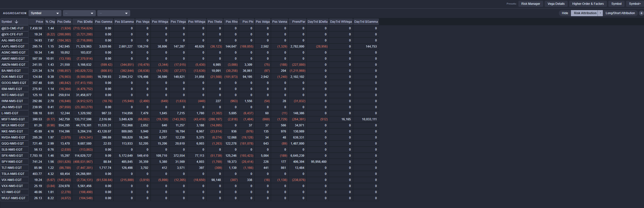This screenshot has width=644, height=208.
Task: Sort by the Pos Vanna column header
Action: tap(280, 22)
